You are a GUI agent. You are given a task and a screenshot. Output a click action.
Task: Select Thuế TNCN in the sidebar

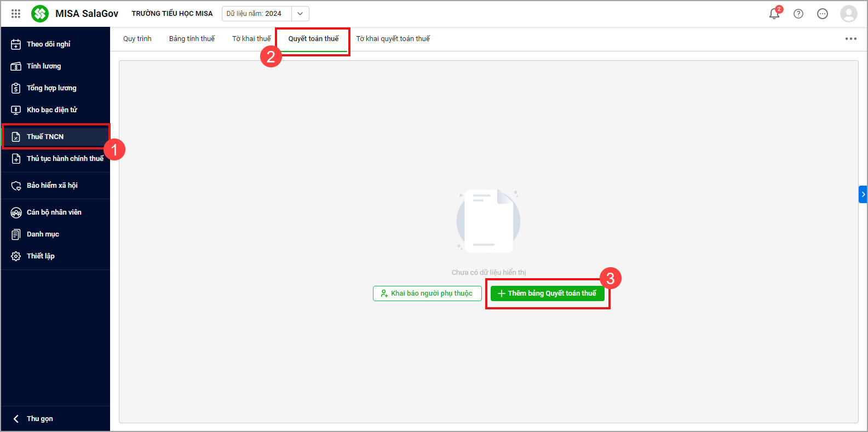tap(45, 136)
